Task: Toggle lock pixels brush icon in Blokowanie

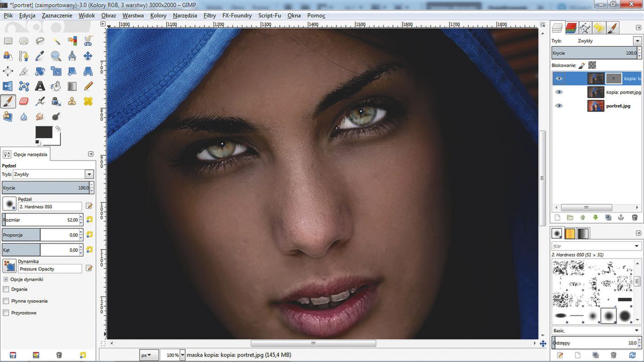Action: 582,65
